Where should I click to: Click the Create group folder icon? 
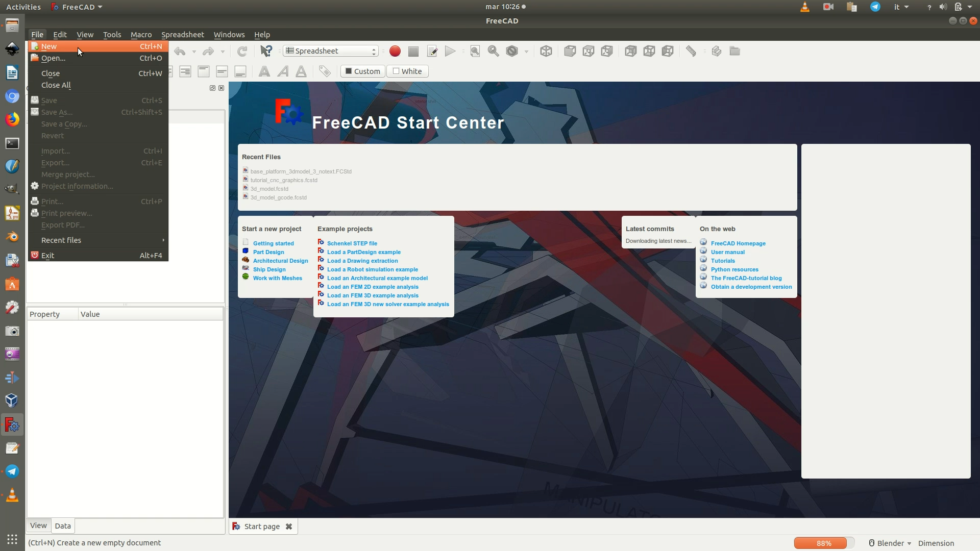pos(734,51)
